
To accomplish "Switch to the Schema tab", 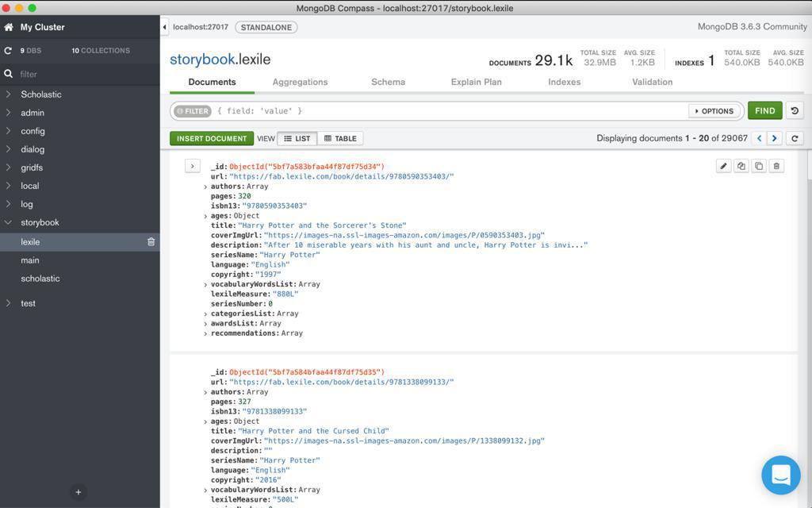I will tap(388, 82).
